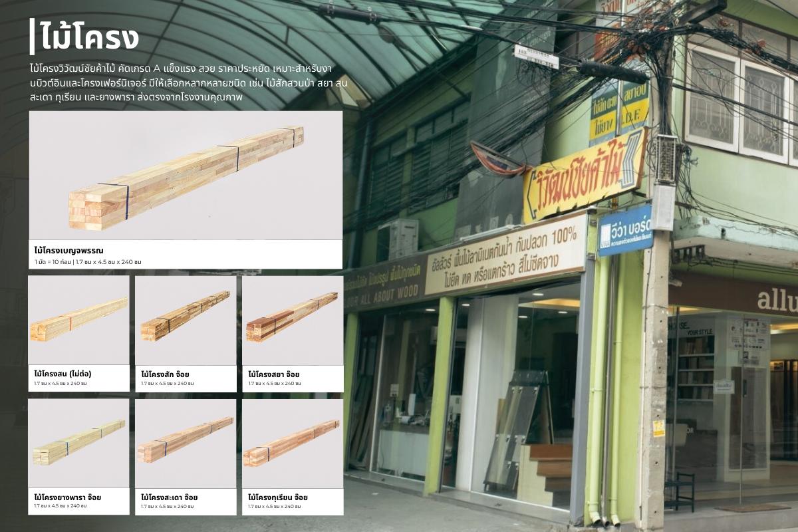
Task: Select the ไม้โครงสัก จ๊อย thumbnail image
Action: [186, 320]
